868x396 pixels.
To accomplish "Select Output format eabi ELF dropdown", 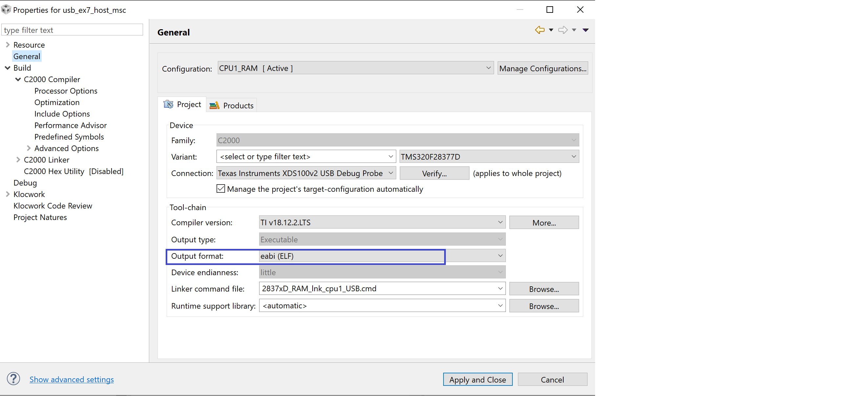I will 381,255.
